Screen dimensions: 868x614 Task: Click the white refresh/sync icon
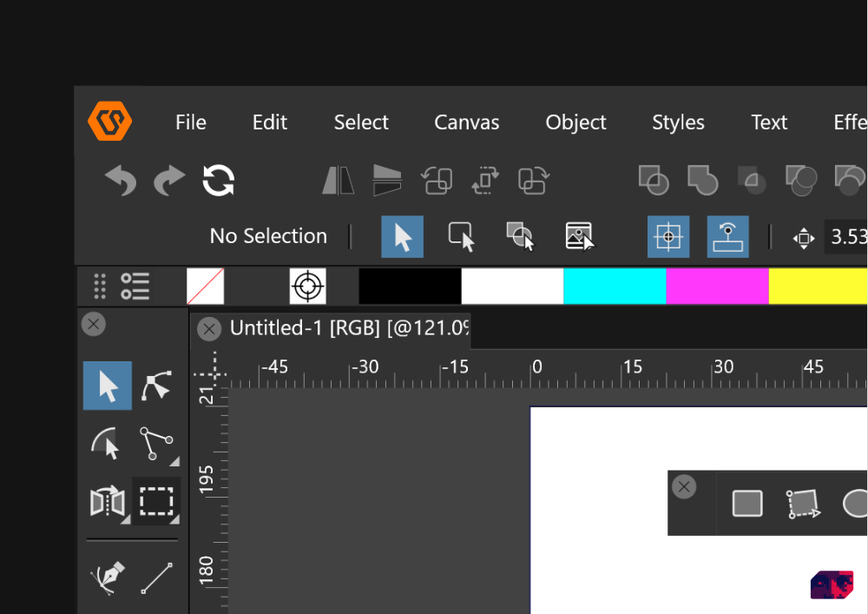click(x=219, y=181)
